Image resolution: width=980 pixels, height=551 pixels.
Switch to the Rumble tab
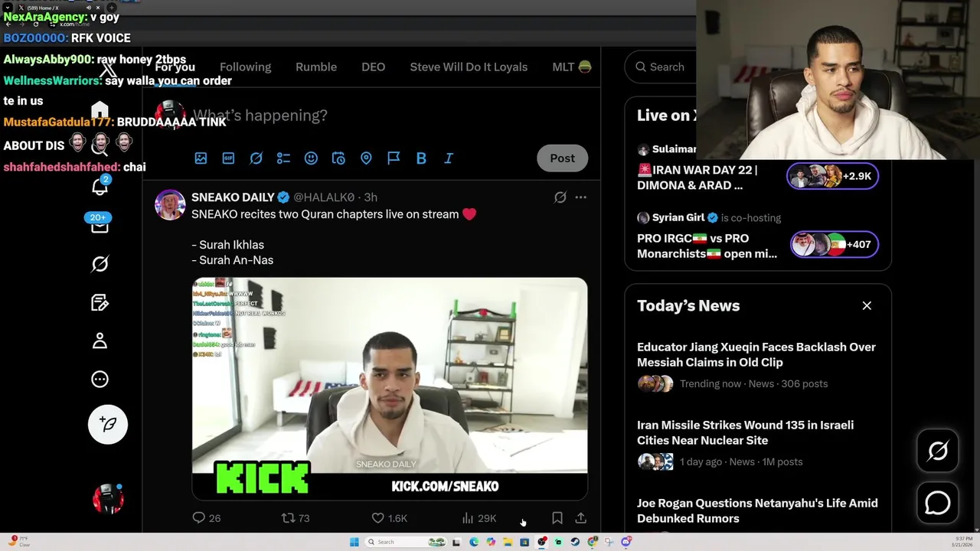point(316,67)
